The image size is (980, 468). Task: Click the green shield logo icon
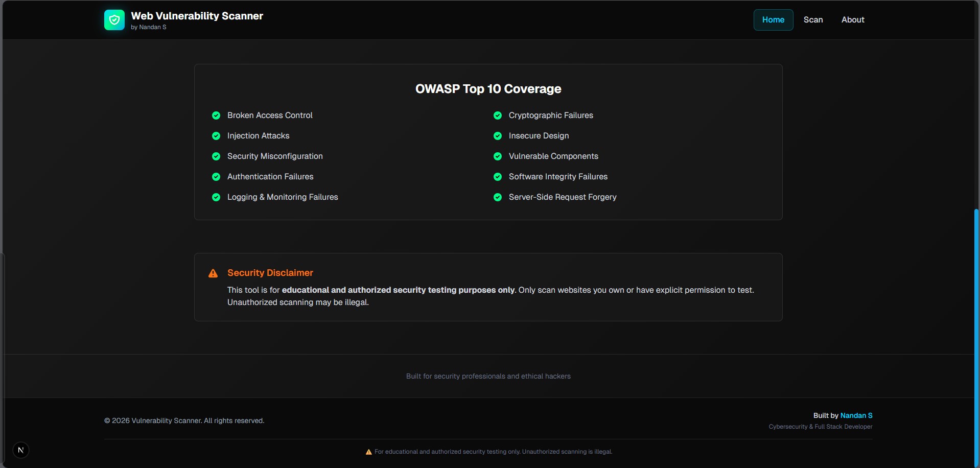point(114,20)
